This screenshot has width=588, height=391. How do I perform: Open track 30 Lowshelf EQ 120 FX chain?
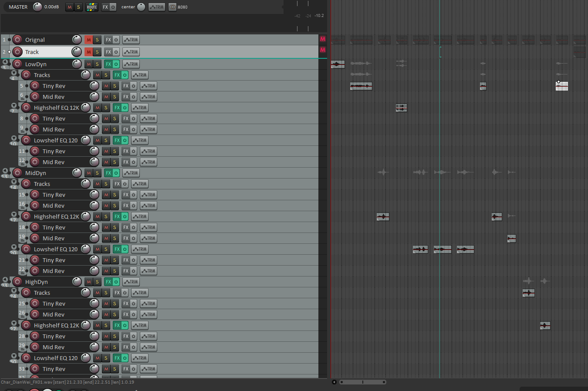click(117, 358)
